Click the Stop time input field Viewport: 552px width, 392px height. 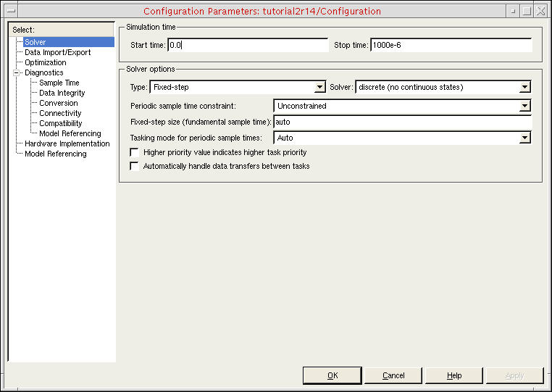451,45
